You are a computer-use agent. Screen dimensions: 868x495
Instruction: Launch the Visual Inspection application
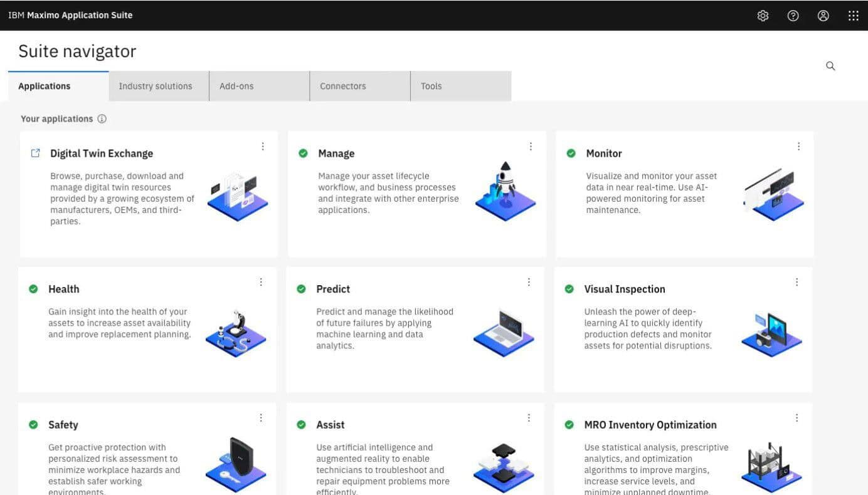[x=624, y=289]
